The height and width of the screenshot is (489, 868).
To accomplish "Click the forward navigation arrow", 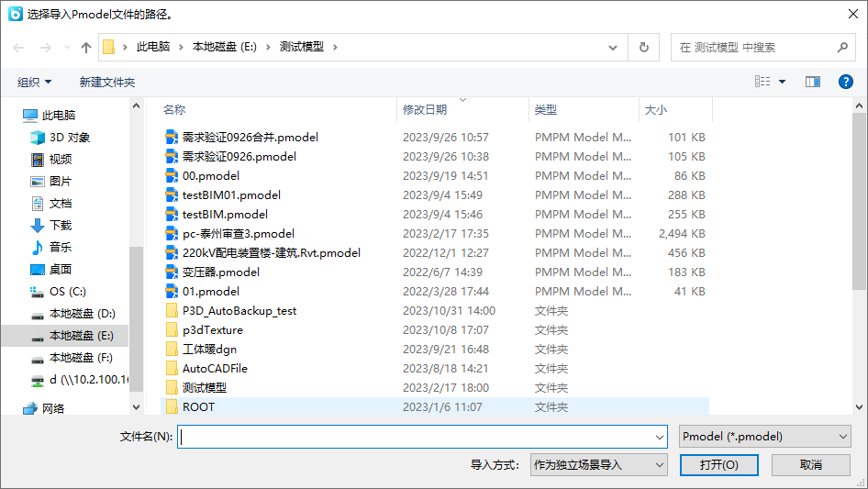I will click(x=45, y=48).
